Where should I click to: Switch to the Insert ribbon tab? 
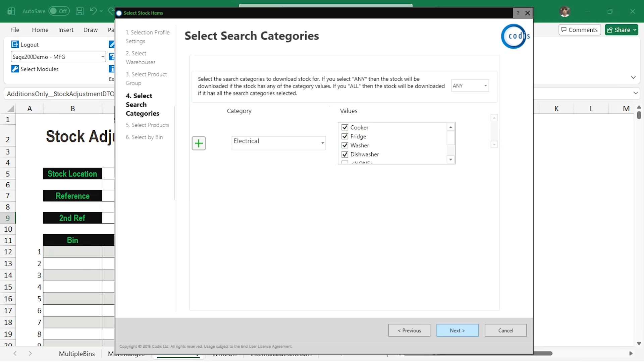click(66, 29)
